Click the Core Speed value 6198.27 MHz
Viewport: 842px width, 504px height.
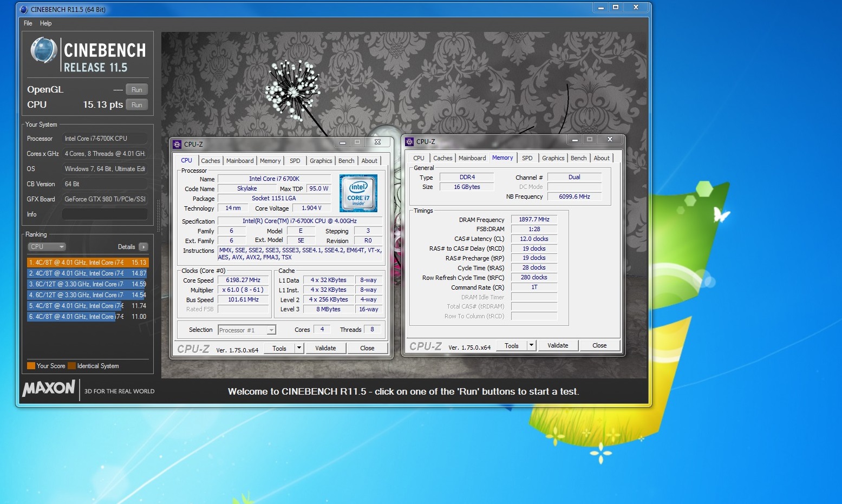[x=243, y=280]
